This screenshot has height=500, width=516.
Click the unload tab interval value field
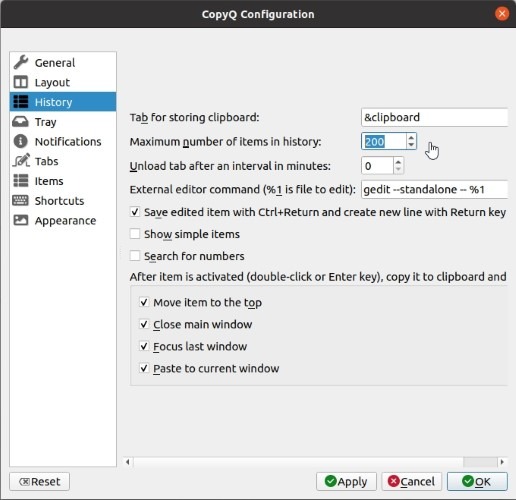pyautogui.click(x=377, y=166)
